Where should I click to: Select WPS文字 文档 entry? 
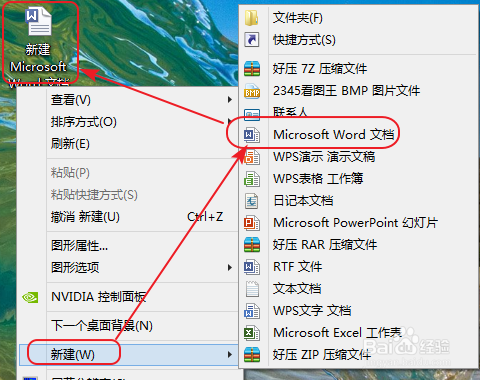click(359, 311)
